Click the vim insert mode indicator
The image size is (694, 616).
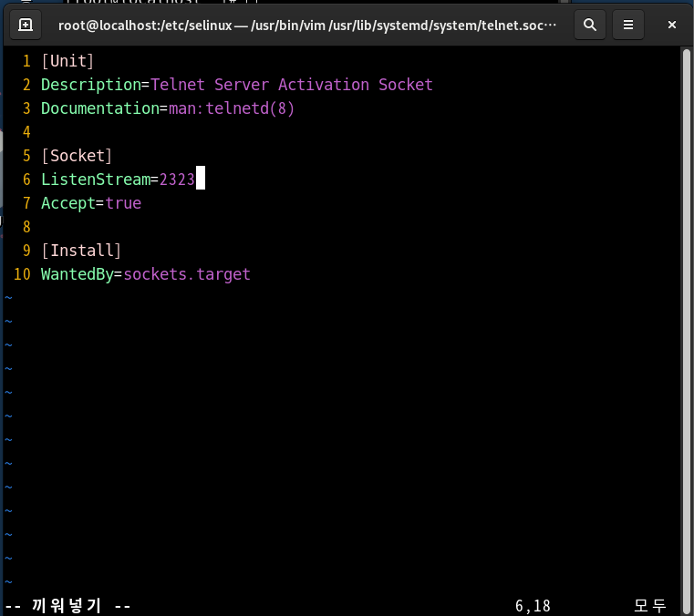click(x=67, y=605)
